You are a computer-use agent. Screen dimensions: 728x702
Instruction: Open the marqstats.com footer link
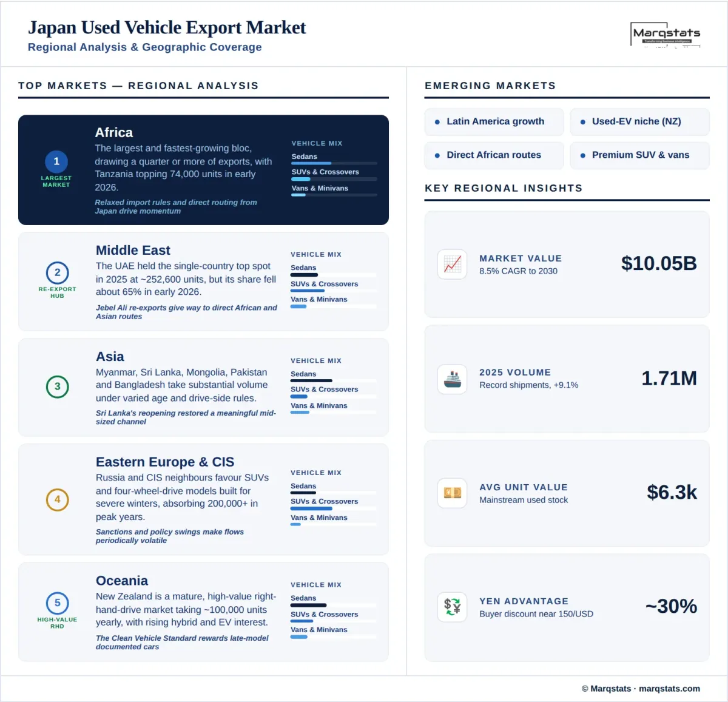coord(669,689)
